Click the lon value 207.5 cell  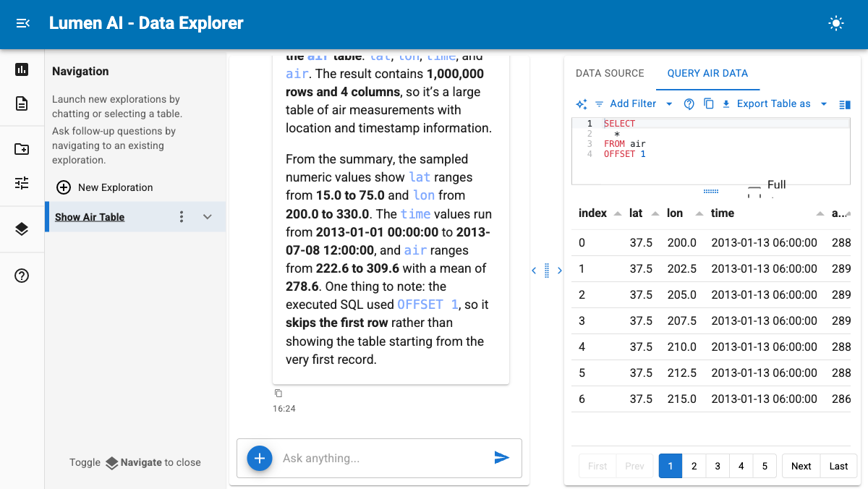tap(682, 320)
